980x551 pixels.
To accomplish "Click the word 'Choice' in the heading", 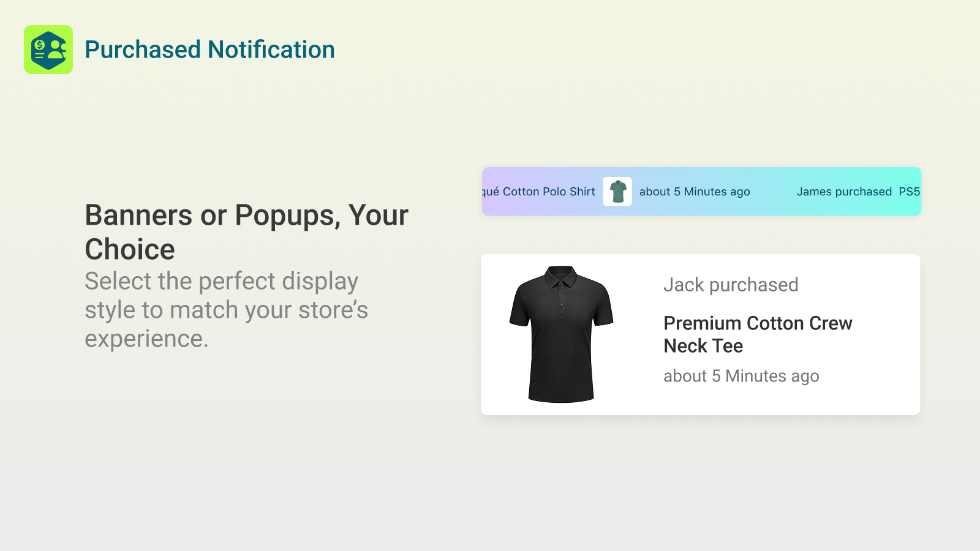I will (x=130, y=249).
